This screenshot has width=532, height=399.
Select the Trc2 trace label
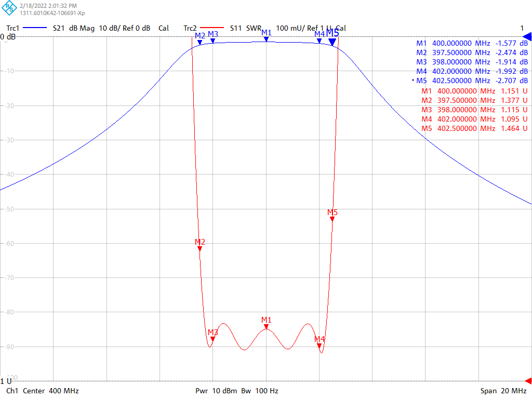click(x=190, y=28)
